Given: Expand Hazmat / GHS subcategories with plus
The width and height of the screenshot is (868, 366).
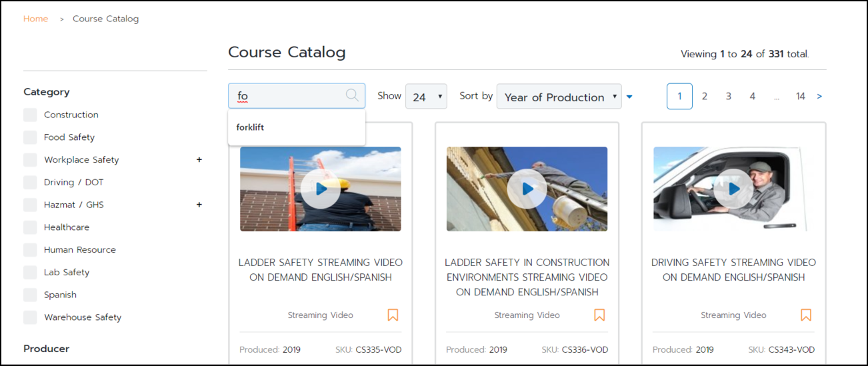Looking at the screenshot, I should coord(199,205).
